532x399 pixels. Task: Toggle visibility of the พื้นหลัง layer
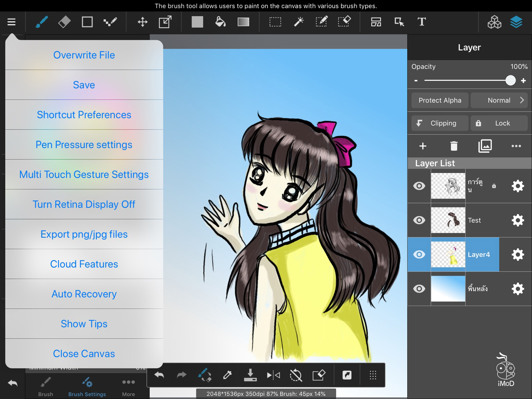pos(419,289)
